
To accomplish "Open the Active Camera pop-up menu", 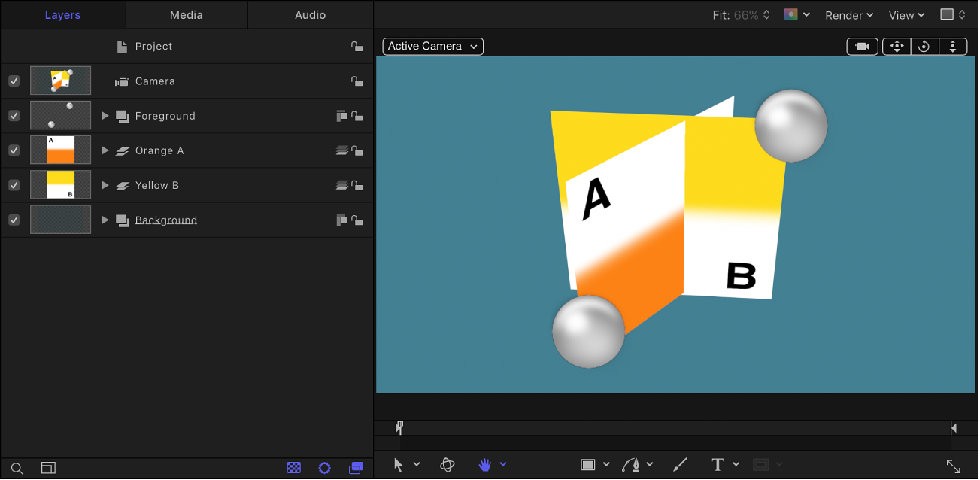I will [x=432, y=46].
